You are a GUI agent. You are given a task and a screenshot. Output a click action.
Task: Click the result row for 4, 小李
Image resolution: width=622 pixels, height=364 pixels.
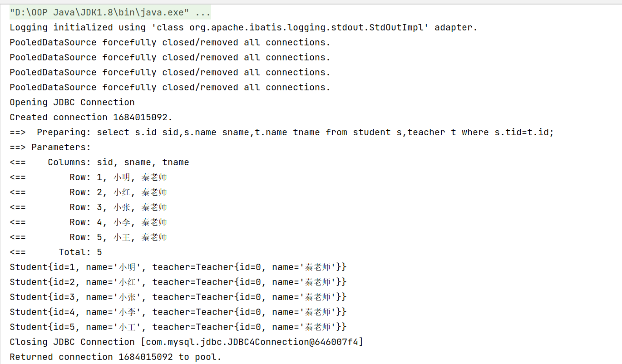click(89, 222)
